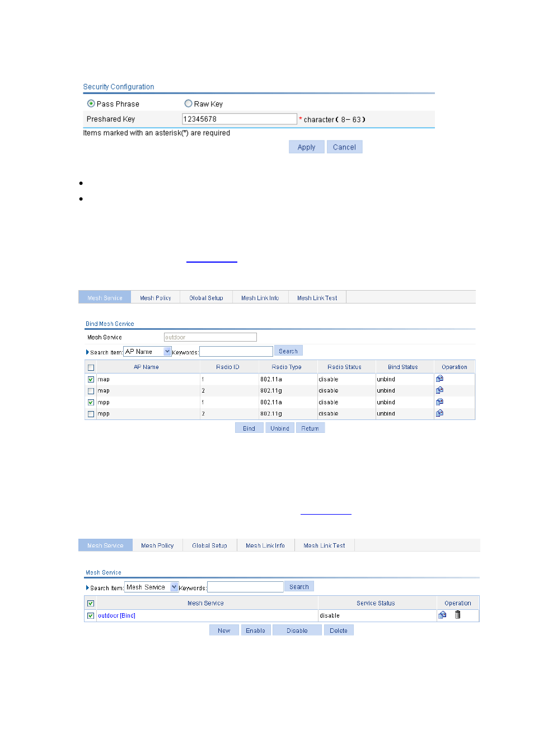Click Search button in Bind Mesh Service
The image size is (534, 756).
(288, 351)
